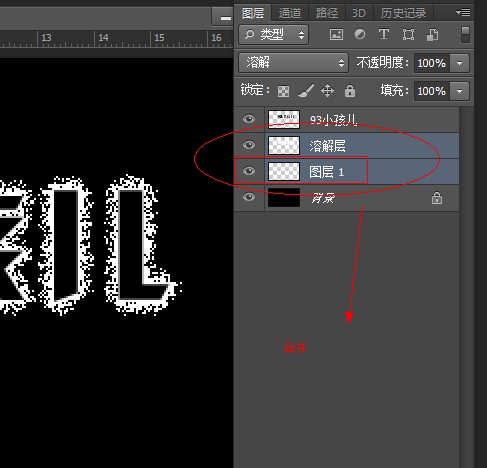Toggle the layer filtering switch on/off
Viewport: 487px width, 468px height.
pyautogui.click(x=465, y=35)
